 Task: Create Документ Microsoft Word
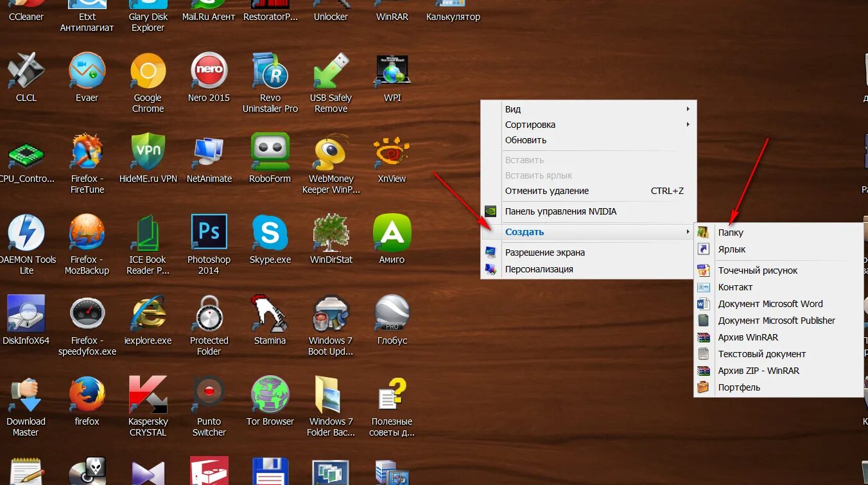tap(779, 304)
